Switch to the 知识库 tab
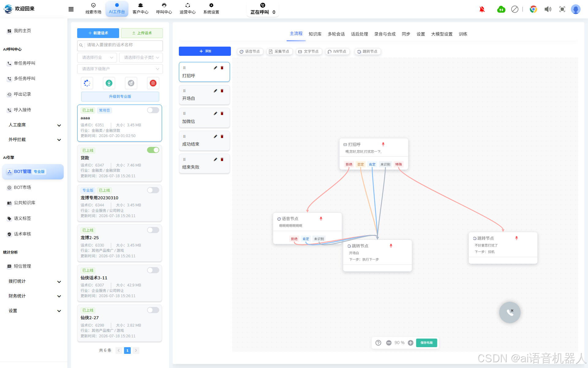Viewport: 588px width, 368px height. point(315,34)
